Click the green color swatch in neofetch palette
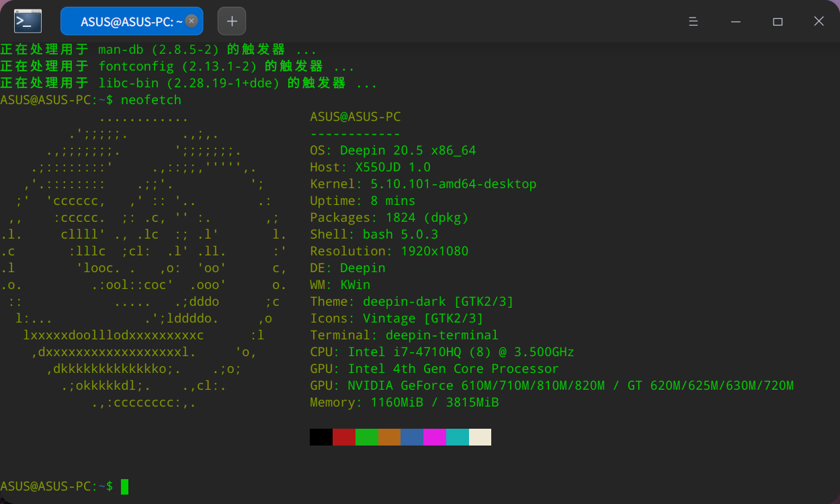The image size is (840, 504). click(367, 437)
